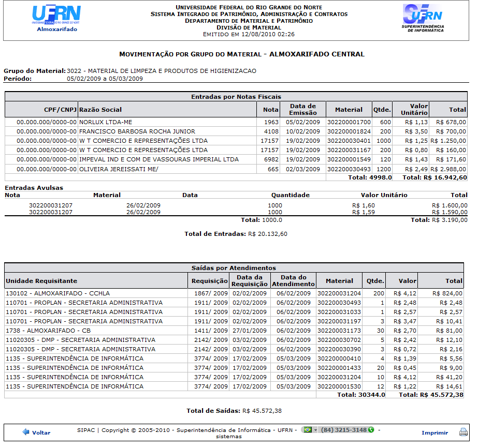Click the quantity sum 'Total: 4998.0'
Screen dimensions: 478x448
tap(370, 177)
